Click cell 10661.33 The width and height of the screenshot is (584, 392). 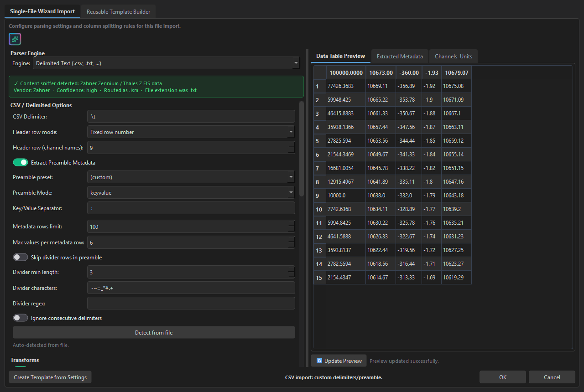click(381, 113)
